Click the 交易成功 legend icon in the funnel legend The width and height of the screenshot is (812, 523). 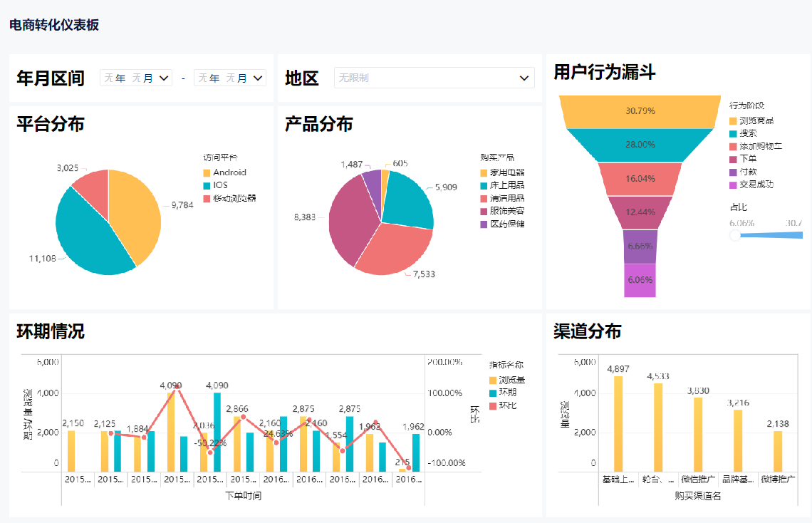tap(733, 185)
